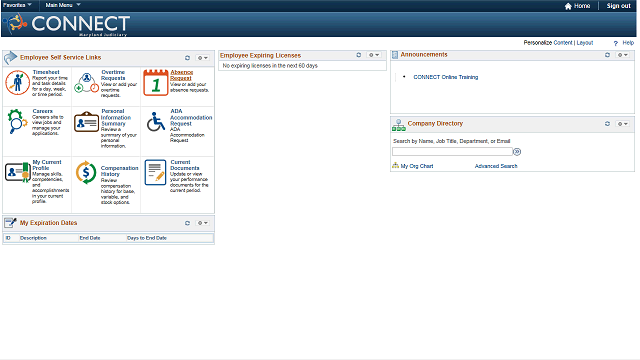This screenshot has height=360, width=640.
Task: Focus the Company Directory search field
Action: pos(452,152)
